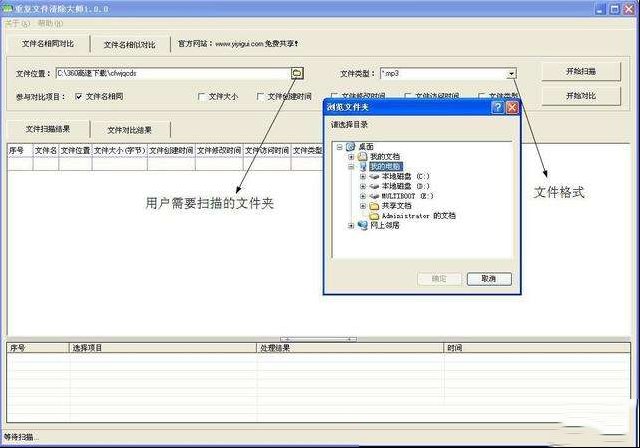Expand the 共享文档 node
The height and width of the screenshot is (448, 640).
tap(362, 206)
